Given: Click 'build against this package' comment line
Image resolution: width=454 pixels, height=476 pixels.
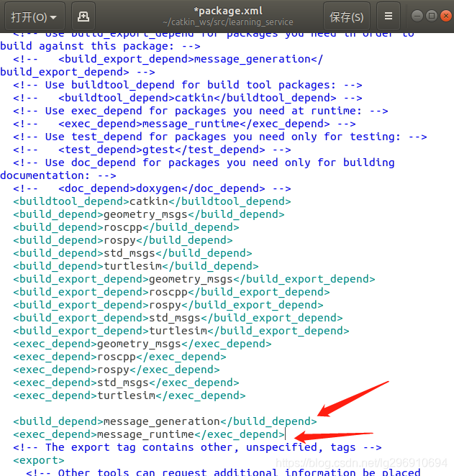Looking at the screenshot, I should [x=100, y=46].
